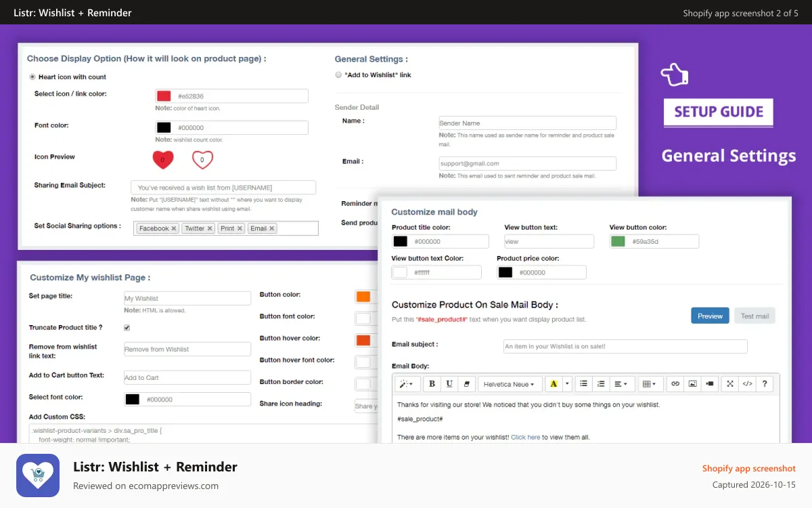Pick the white View button text Color swatch
Screen dimensions: 812x508
(400, 272)
